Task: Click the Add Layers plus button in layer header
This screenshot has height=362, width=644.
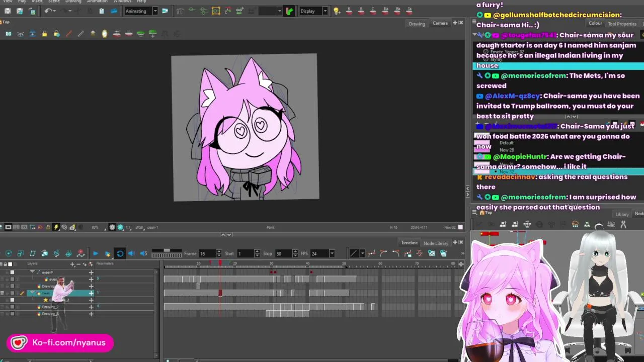Action: click(x=72, y=263)
